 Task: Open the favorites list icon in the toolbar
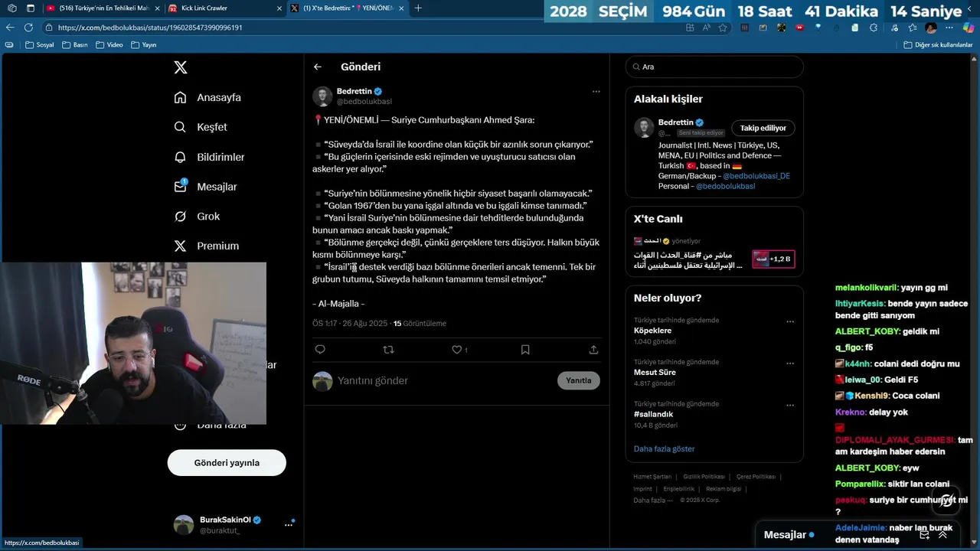click(913, 28)
